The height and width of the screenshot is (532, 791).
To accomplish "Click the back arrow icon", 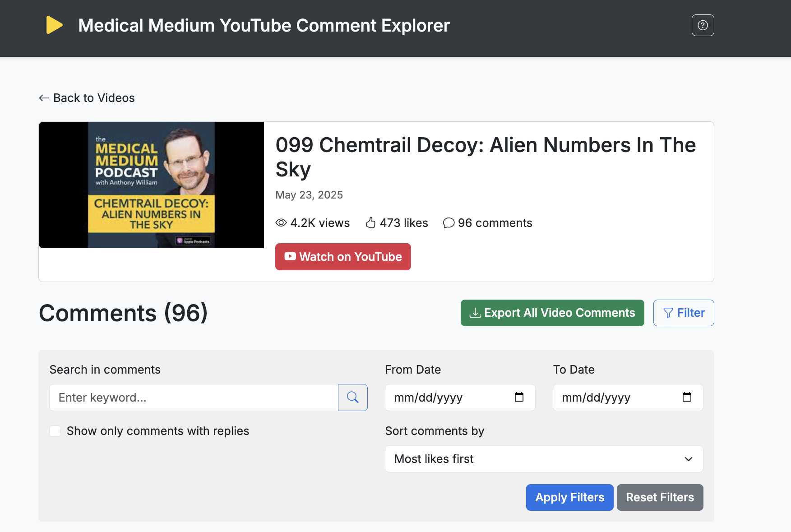I will [44, 98].
